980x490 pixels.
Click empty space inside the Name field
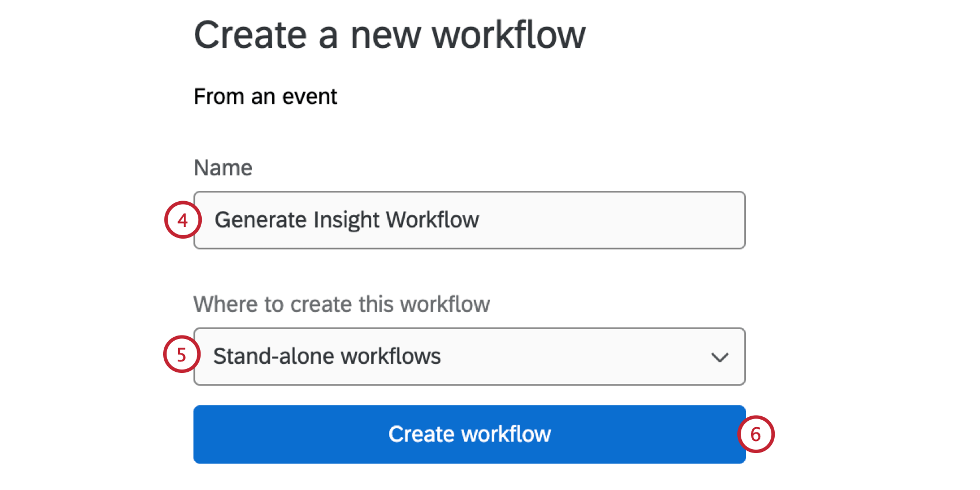coord(611,220)
